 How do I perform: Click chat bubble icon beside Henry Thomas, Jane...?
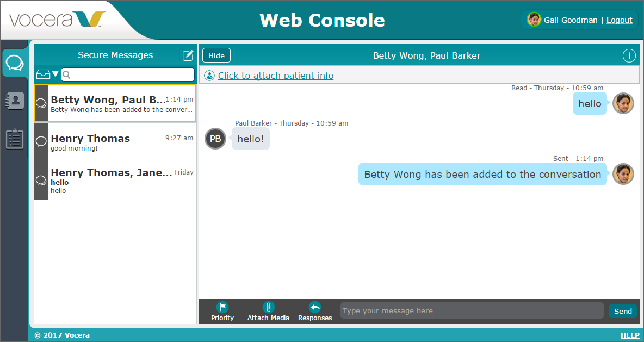point(41,180)
